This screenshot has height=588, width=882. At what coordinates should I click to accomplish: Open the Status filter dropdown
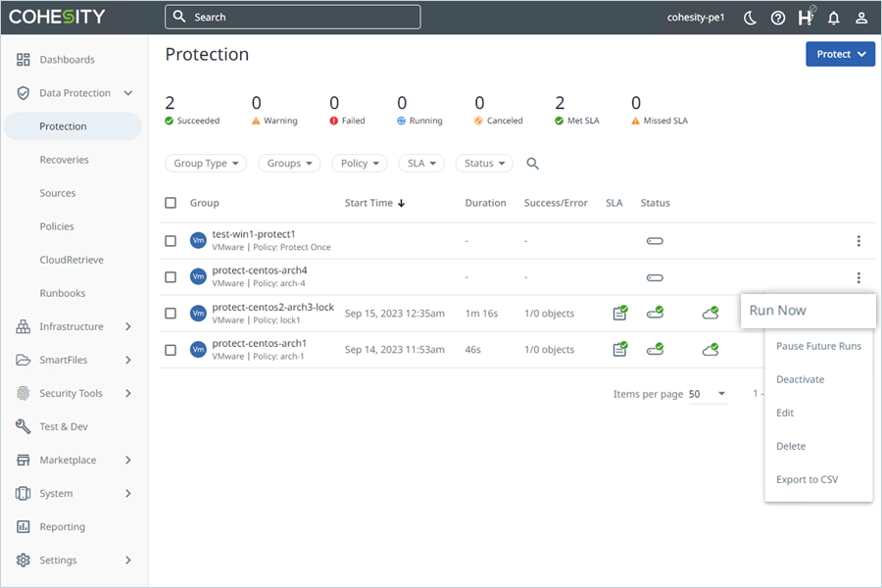click(x=484, y=164)
